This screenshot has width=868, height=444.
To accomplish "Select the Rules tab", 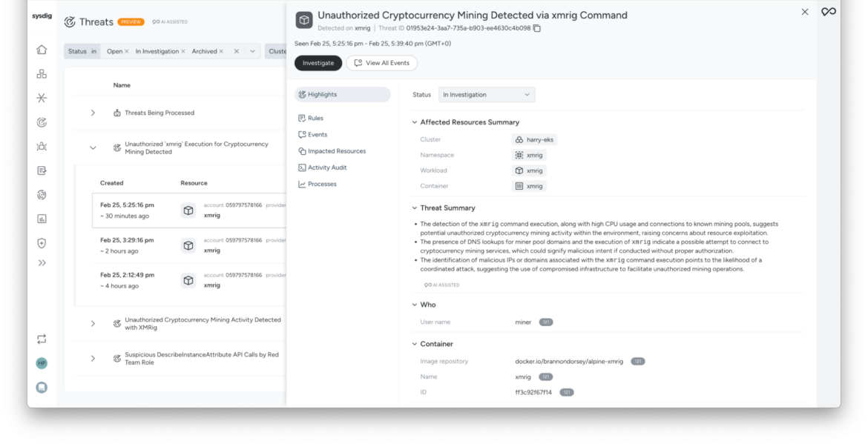I will coord(311,119).
